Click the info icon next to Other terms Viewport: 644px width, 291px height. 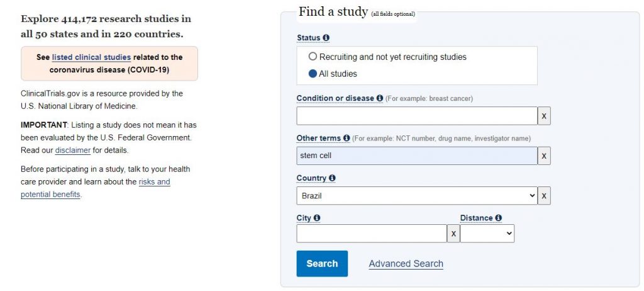pos(347,138)
